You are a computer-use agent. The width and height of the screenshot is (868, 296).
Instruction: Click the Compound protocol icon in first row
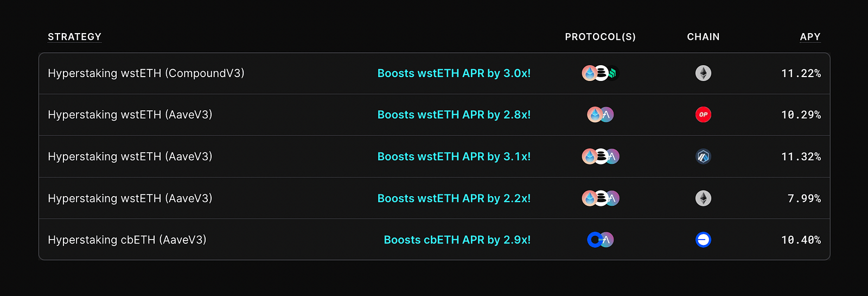pos(613,73)
